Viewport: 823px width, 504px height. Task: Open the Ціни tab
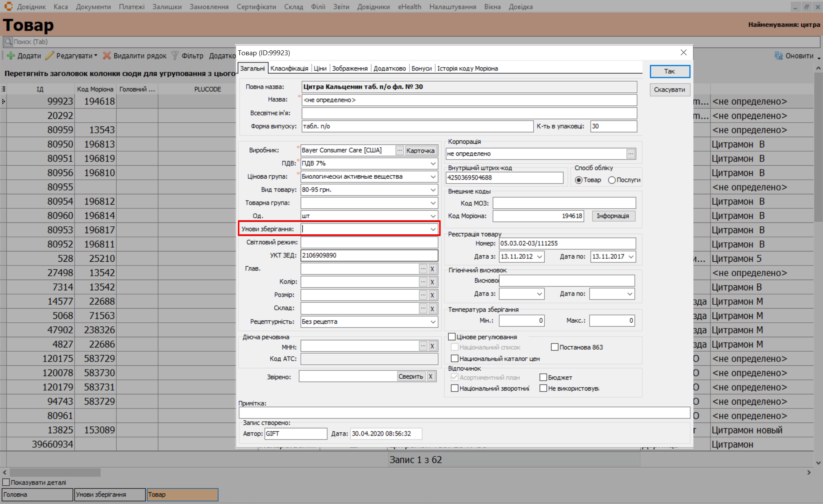click(x=320, y=68)
